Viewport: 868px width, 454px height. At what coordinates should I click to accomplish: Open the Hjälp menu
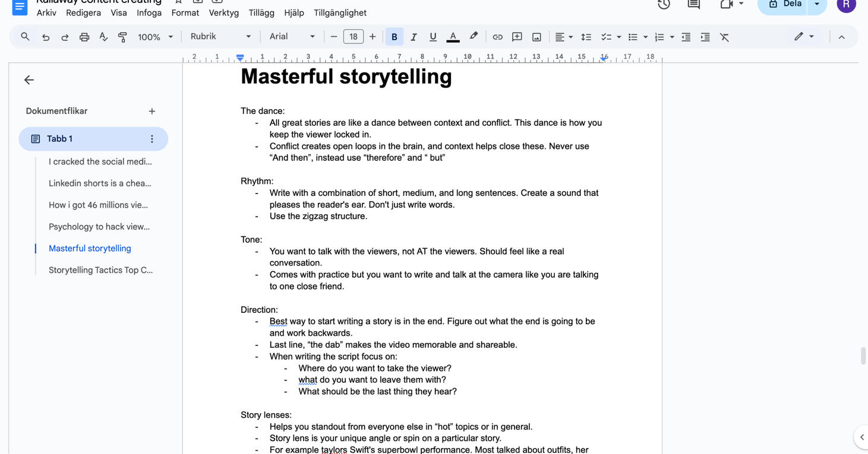[x=294, y=12]
